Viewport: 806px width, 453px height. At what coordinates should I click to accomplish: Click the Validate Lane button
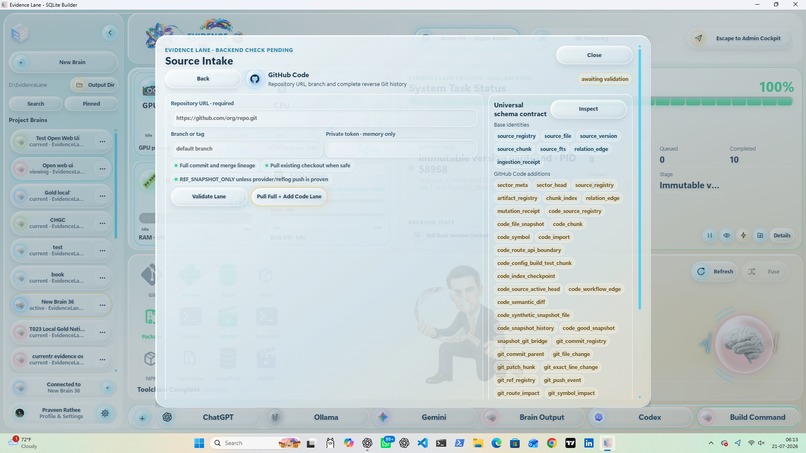pyautogui.click(x=209, y=196)
